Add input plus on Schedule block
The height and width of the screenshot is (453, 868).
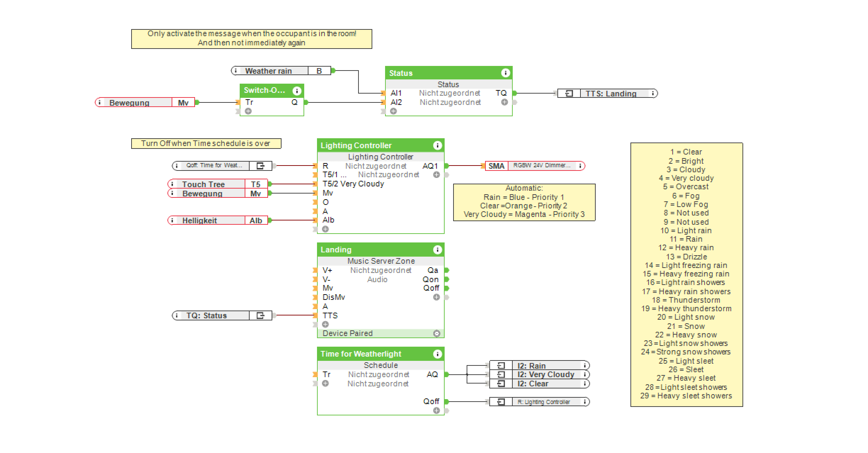point(325,384)
